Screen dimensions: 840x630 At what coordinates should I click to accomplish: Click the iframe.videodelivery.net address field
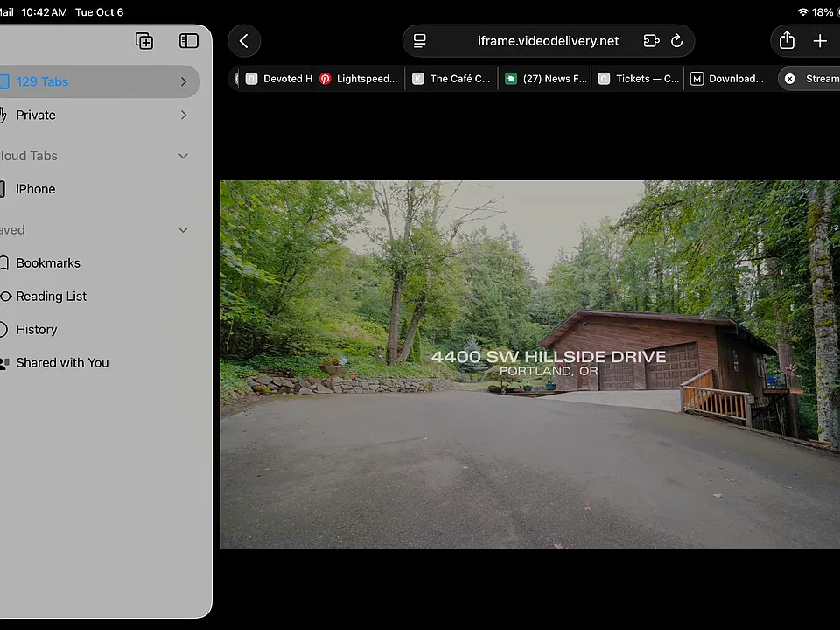[548, 41]
